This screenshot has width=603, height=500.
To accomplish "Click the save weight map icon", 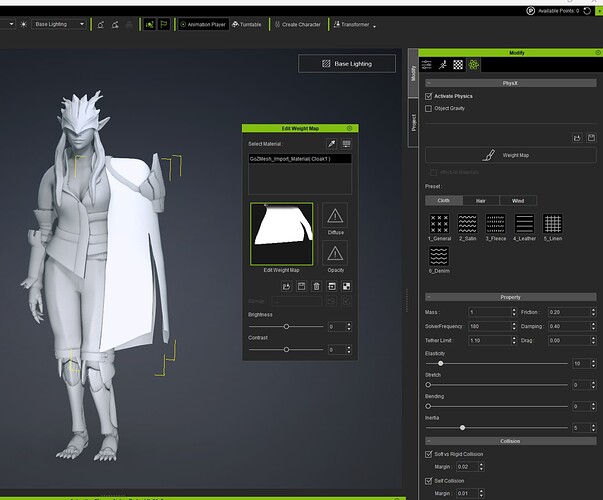I will point(302,286).
